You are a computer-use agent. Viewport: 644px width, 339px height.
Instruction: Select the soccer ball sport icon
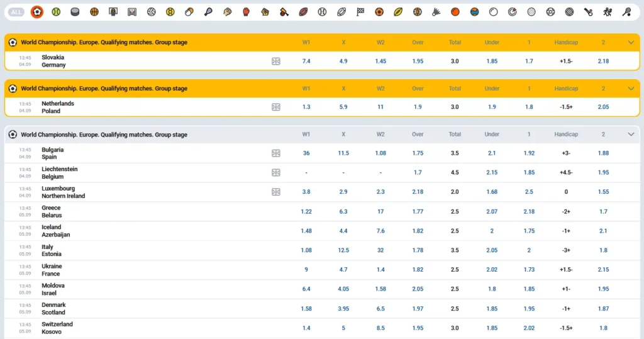pos(37,12)
